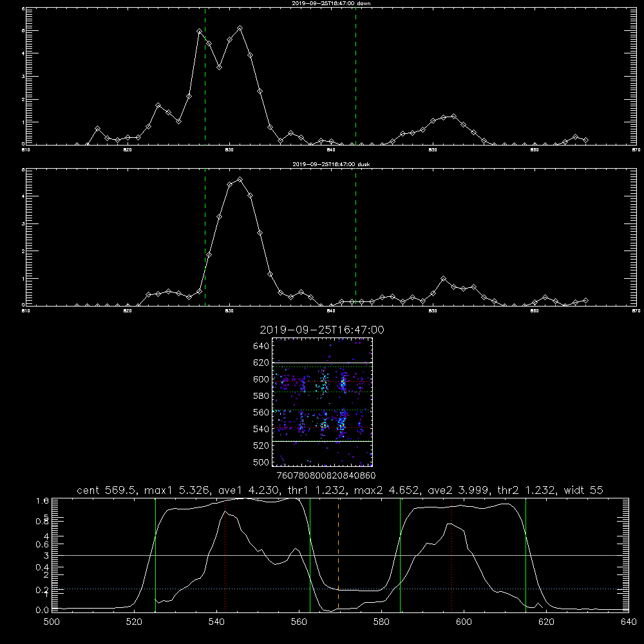Click the orange dashed center line in bottom plot
Viewport: 644px width, 644px height.
click(x=339, y=554)
